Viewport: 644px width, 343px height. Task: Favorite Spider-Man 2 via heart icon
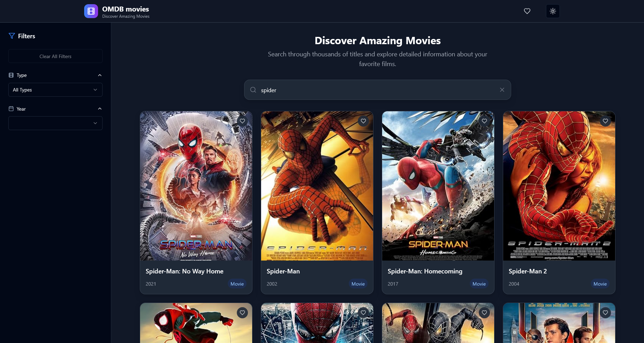point(605,121)
